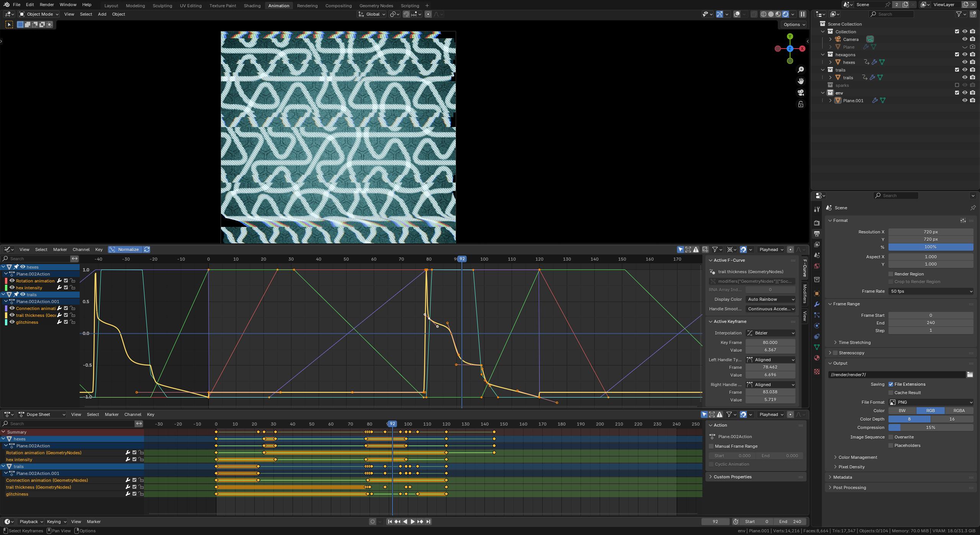Viewport: 980px width, 535px height.
Task: Open the Interpolation Bézier dropdown
Action: click(770, 333)
